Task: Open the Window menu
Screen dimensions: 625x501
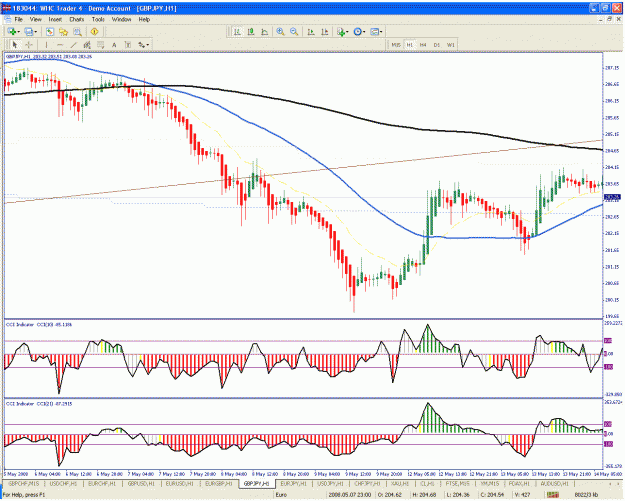Action: pyautogui.click(x=121, y=19)
